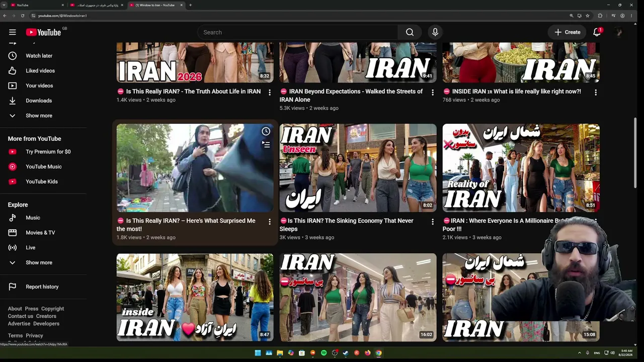The width and height of the screenshot is (644, 362).
Task: Open 'Is This IRAN? The Sinking Economy' title
Action: pos(347,225)
